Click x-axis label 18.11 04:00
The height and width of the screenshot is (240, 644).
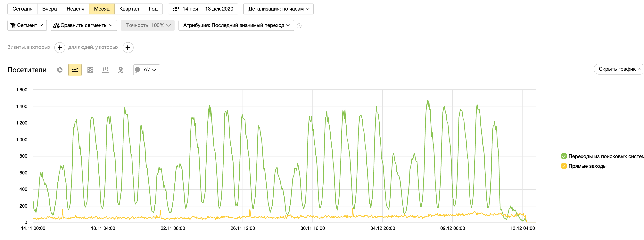tap(103, 228)
